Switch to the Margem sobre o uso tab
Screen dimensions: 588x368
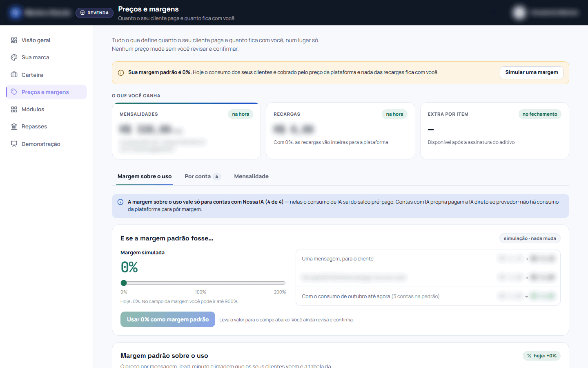(145, 177)
